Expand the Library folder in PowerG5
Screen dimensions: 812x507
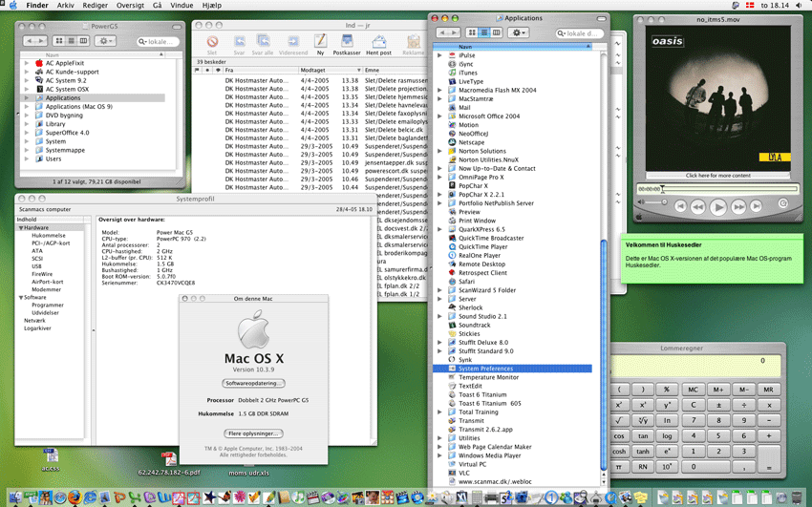(x=29, y=124)
